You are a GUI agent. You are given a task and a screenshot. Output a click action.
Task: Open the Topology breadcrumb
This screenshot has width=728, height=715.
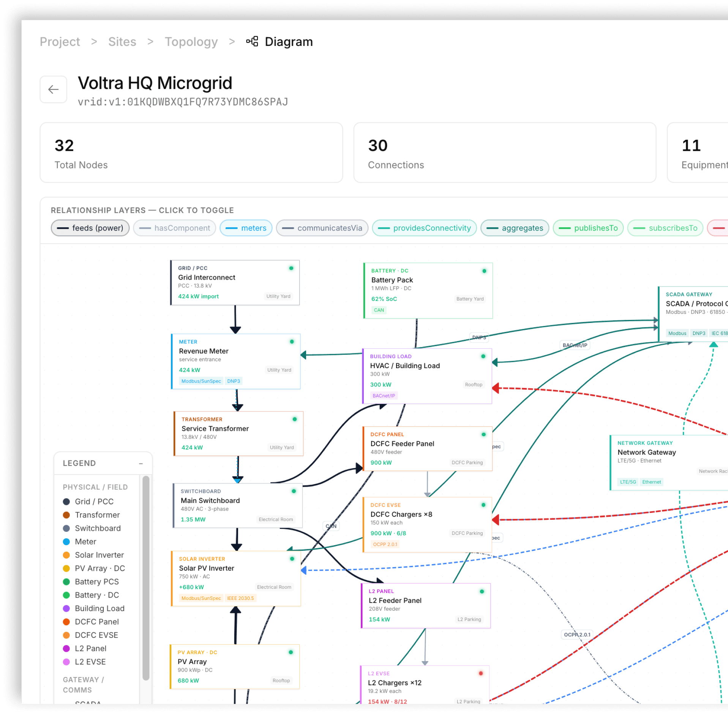(x=191, y=41)
